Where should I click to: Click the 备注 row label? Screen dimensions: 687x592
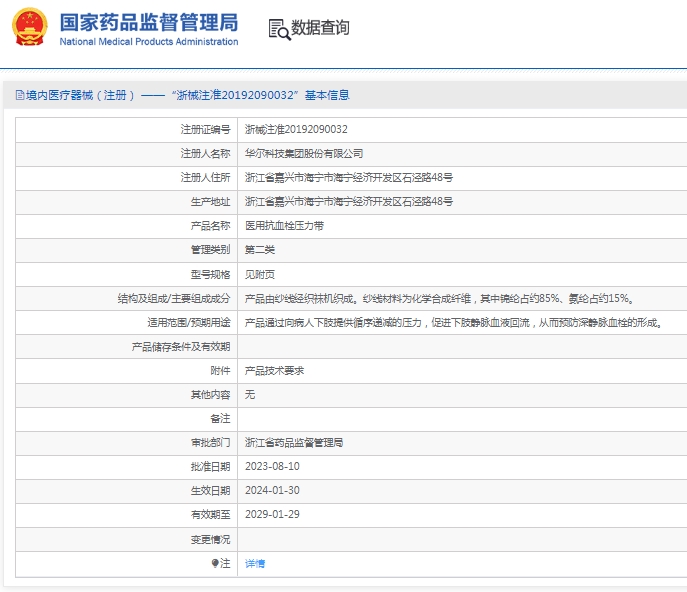[x=220, y=419]
